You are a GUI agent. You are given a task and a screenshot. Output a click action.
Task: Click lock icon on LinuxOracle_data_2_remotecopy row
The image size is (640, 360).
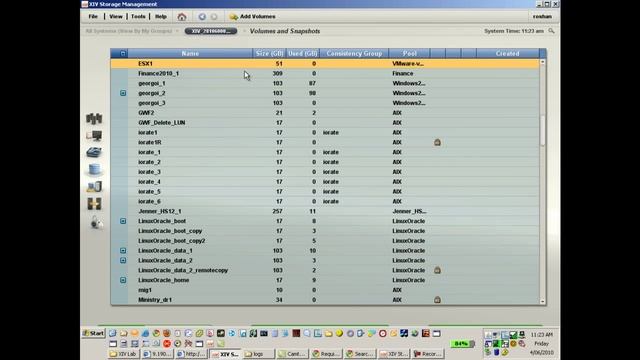tap(437, 270)
